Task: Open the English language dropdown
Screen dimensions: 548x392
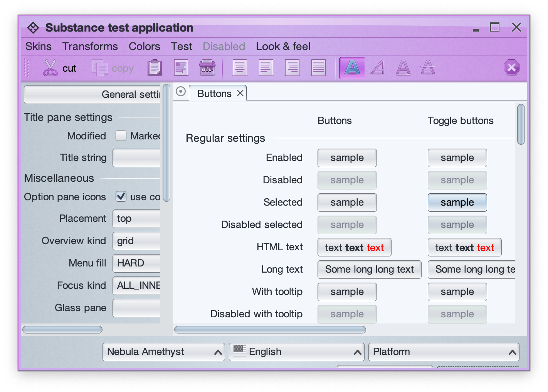Action: pos(296,352)
